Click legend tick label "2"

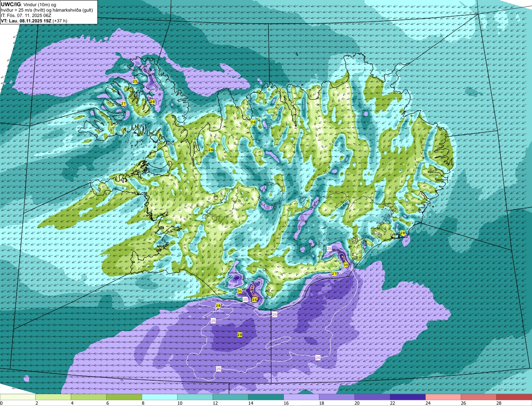pyautogui.click(x=37, y=403)
